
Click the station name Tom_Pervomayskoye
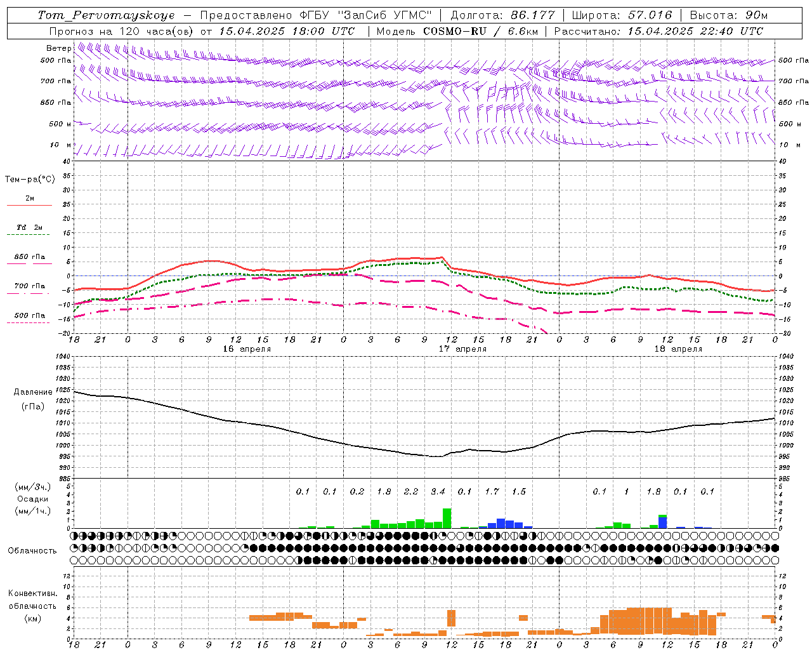(x=106, y=15)
